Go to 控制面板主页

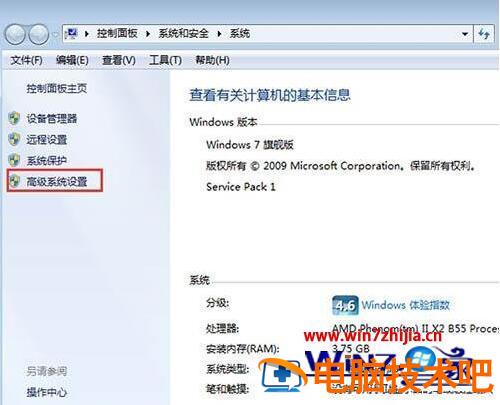(x=57, y=88)
